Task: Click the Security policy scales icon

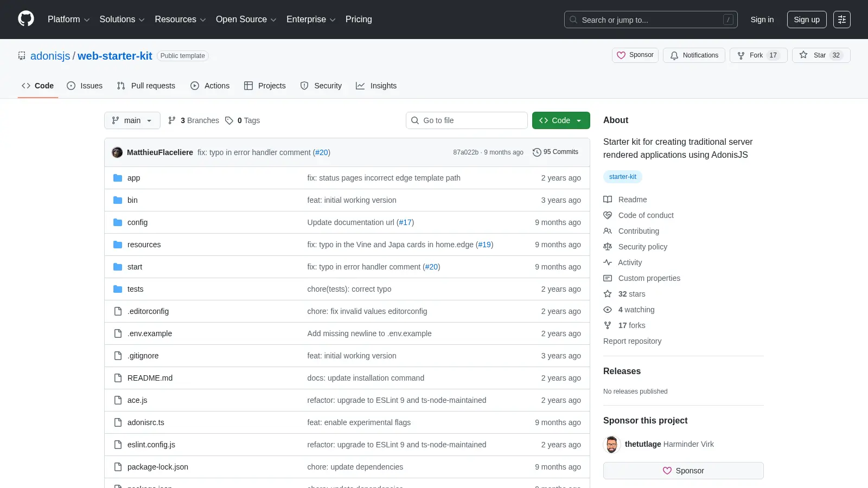Action: point(608,247)
